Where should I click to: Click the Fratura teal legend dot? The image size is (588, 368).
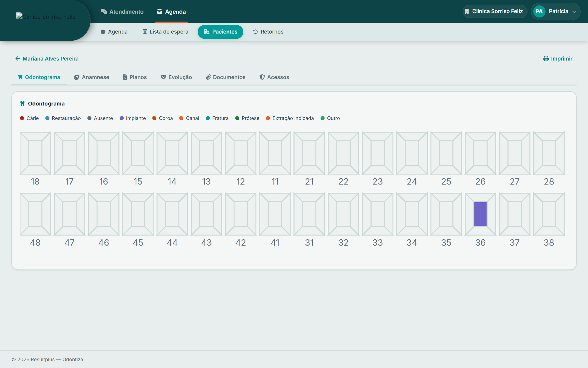208,118
